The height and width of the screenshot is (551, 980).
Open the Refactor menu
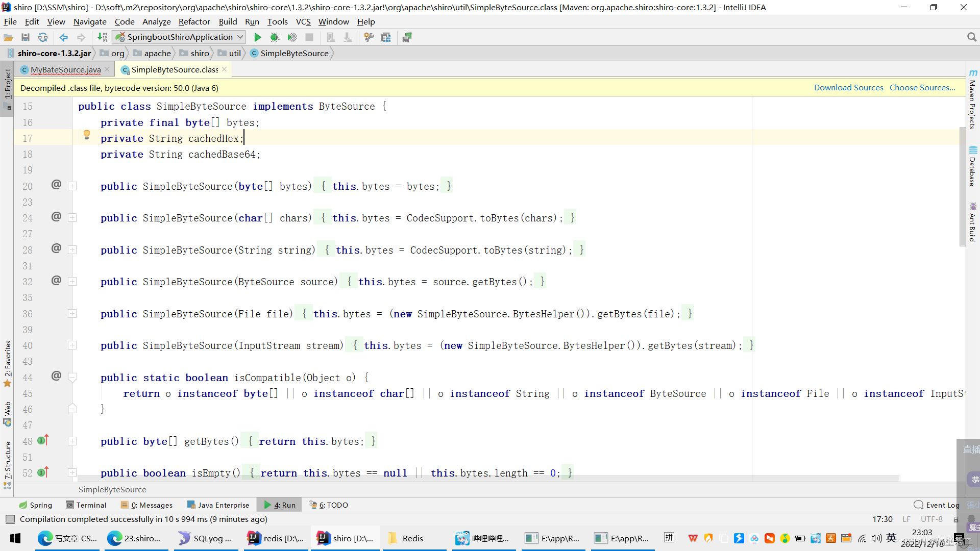tap(194, 21)
